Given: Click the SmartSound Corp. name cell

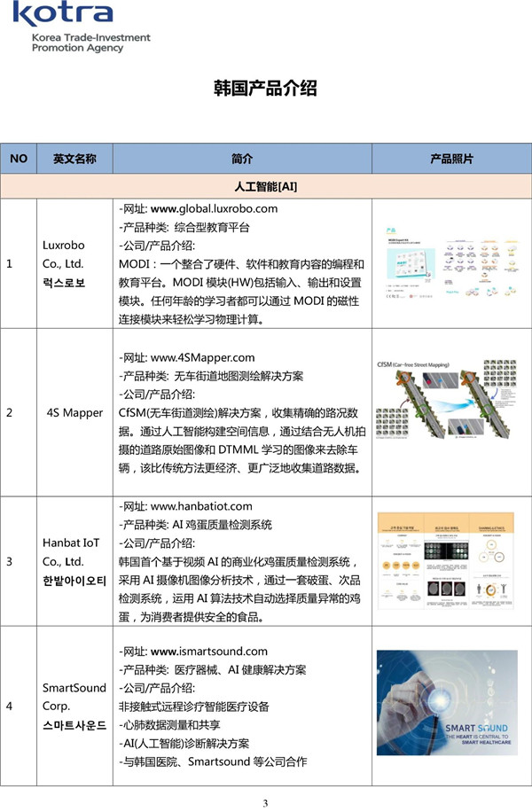Looking at the screenshot, I should tap(74, 707).
